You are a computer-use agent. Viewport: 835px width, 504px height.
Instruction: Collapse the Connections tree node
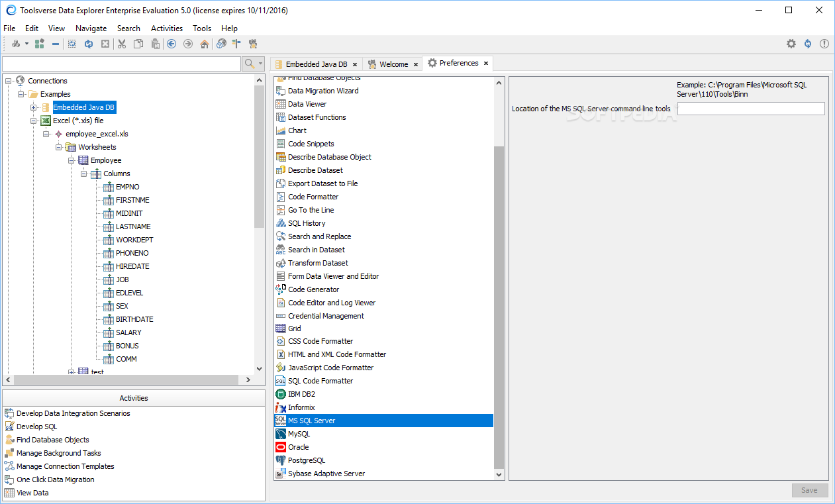click(x=9, y=81)
